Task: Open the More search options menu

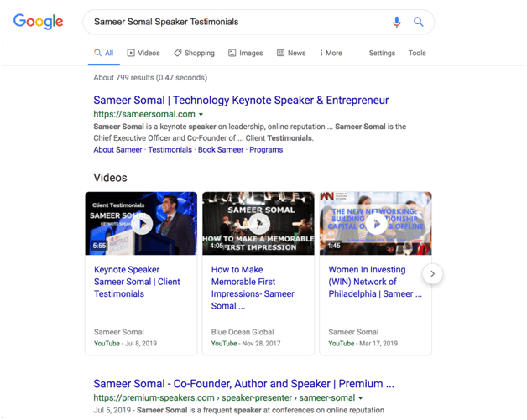Action: pos(331,53)
